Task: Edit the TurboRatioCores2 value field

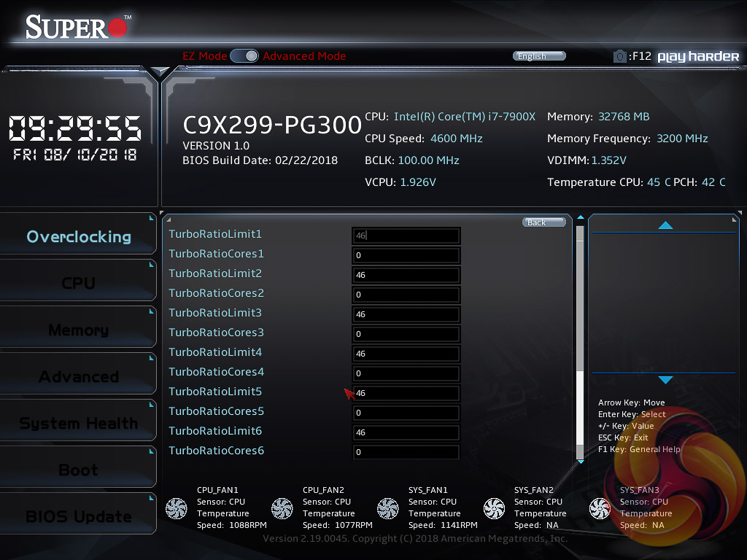Action: pos(406,295)
